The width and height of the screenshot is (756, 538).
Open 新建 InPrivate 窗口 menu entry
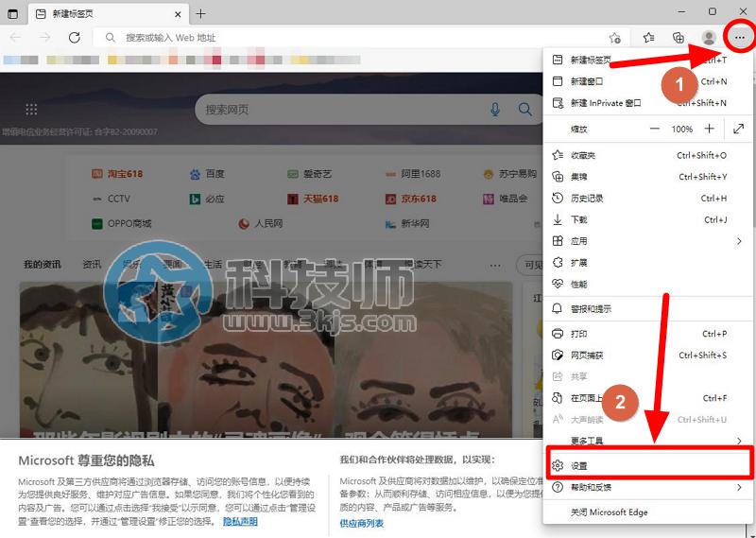648,103
